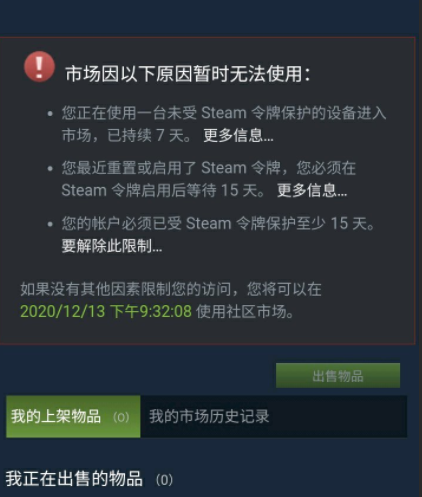Click the 我正在出售的物品 section heading
The image size is (422, 497).
(74, 479)
